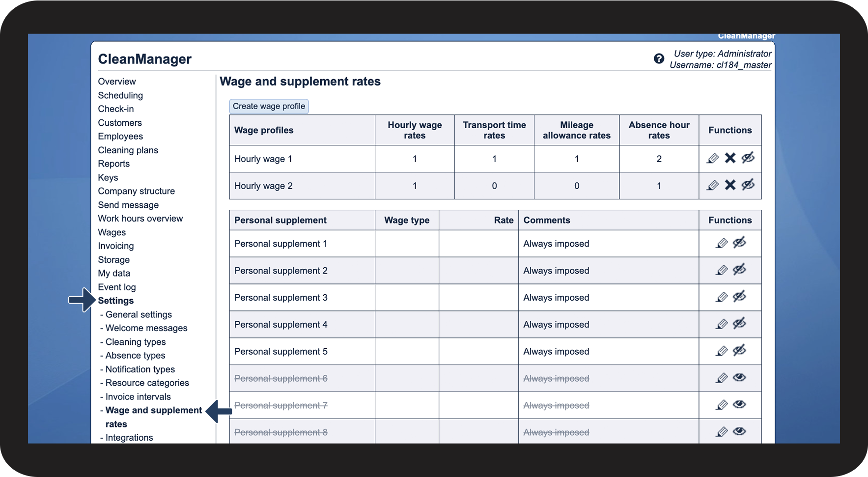
Task: Collapse the Settings menu section
Action: pyautogui.click(x=115, y=301)
